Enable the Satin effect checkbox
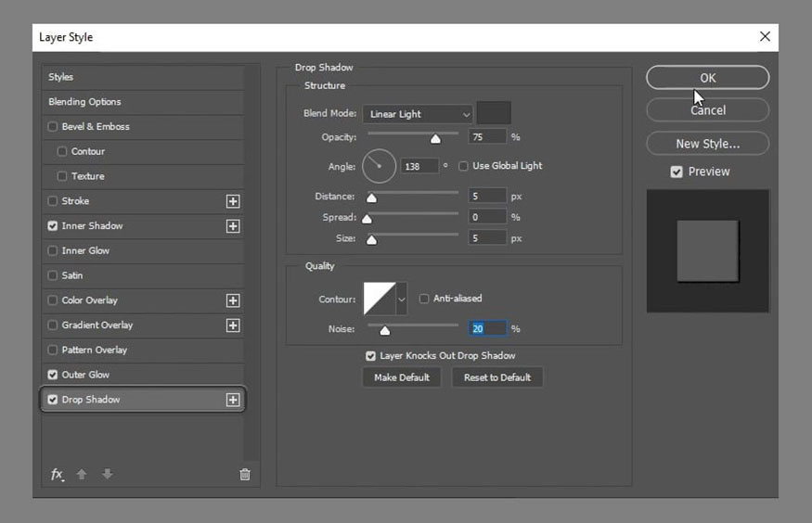The image size is (812, 523). 52,275
